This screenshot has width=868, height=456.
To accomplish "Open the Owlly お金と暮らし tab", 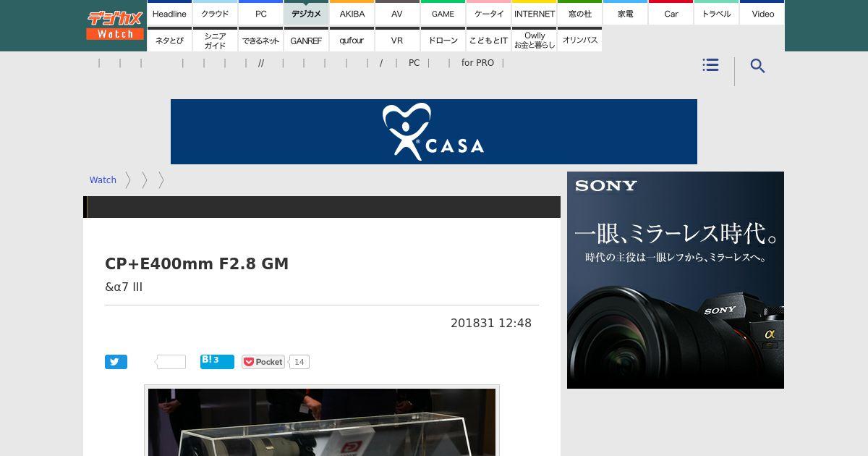I will coord(534,40).
